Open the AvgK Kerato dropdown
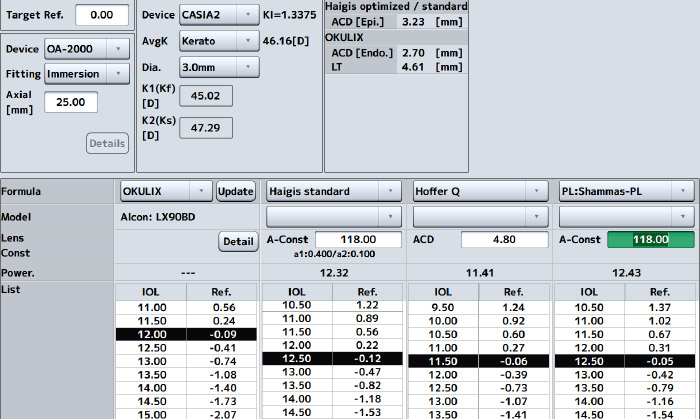 point(219,41)
